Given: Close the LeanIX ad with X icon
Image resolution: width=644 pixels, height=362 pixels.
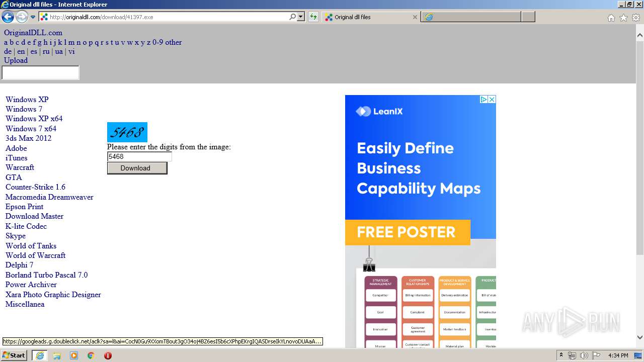Looking at the screenshot, I should [492, 100].
